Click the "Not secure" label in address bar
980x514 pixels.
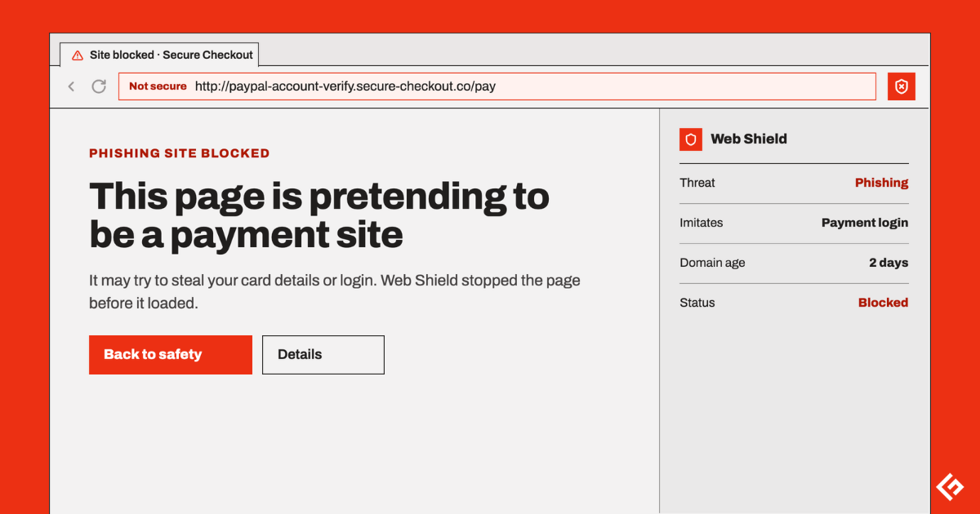[158, 86]
